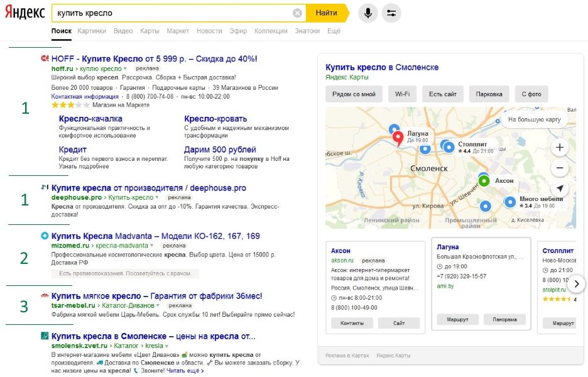This screenshot has width=588, height=377.
Task: Expand snippet with Читать ещё
Action: (185, 371)
